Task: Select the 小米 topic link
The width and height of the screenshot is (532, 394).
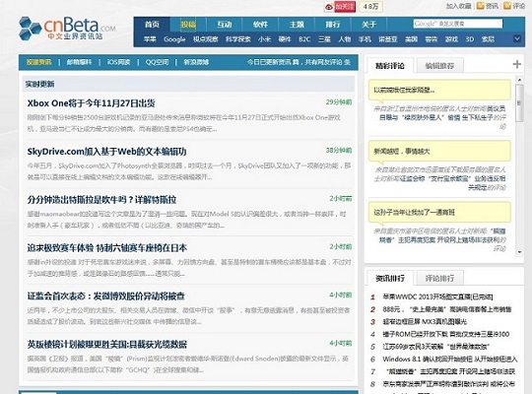Action: (x=264, y=39)
